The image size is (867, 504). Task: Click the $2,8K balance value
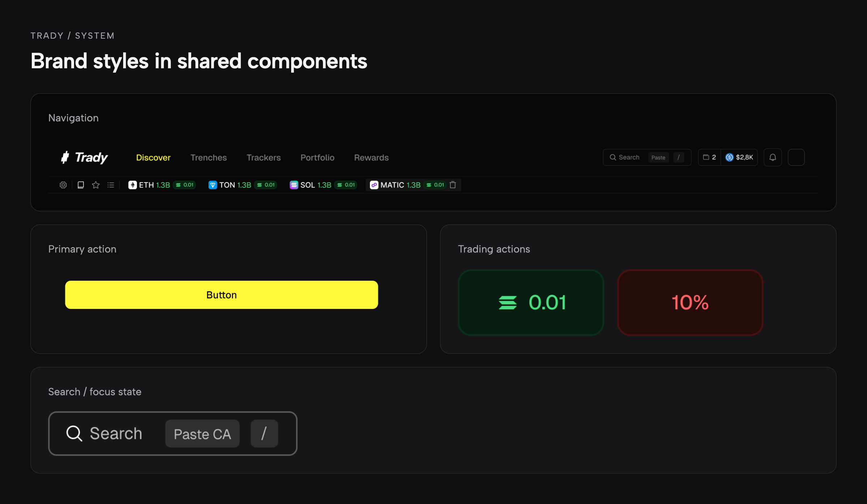(745, 158)
